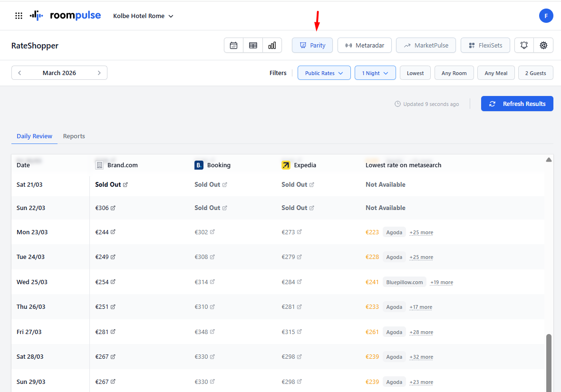Open external link next to €308

(x=212, y=257)
